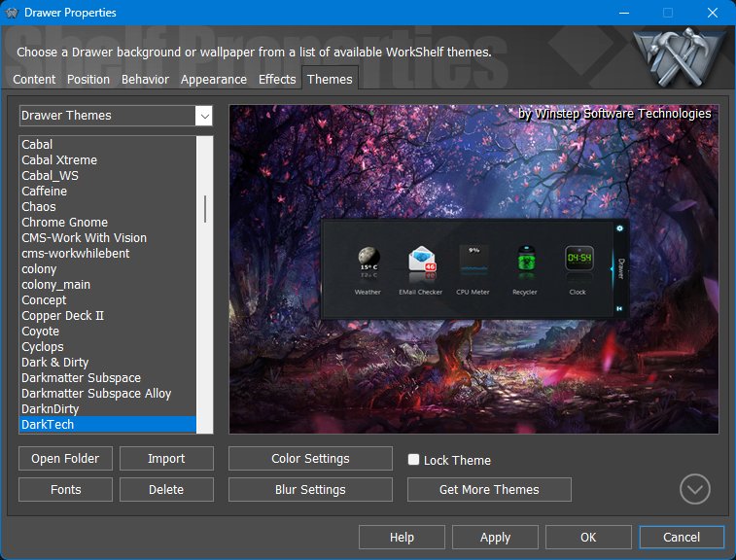
Task: Click the CPU Meter icon in preview
Action: point(473,260)
